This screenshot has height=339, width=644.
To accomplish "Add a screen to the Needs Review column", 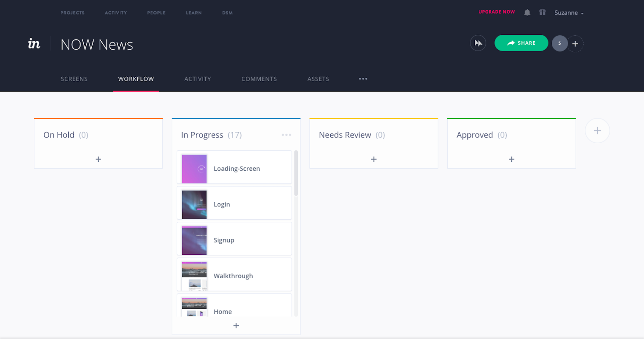I will coord(374,159).
